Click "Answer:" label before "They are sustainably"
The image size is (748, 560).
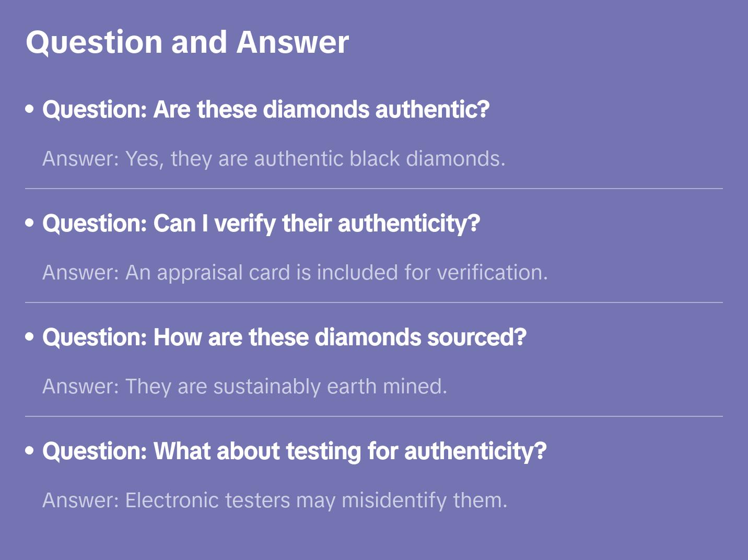pyautogui.click(x=81, y=387)
